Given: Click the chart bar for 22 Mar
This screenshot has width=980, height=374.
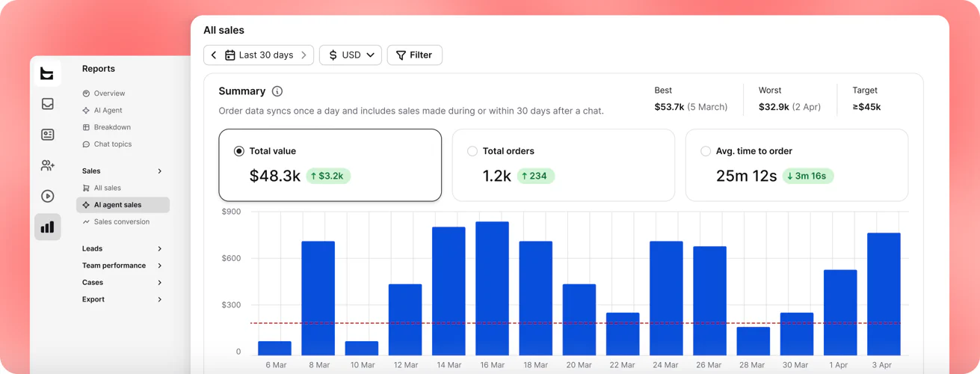Looking at the screenshot, I should click(623, 334).
